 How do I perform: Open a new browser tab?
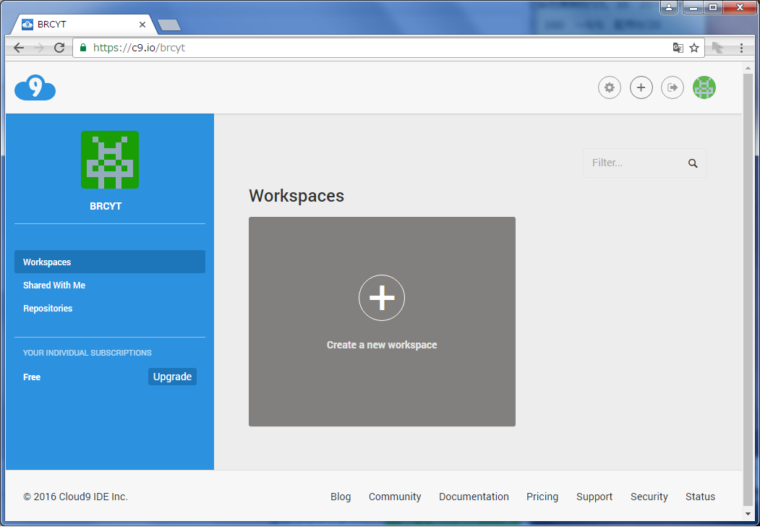(x=169, y=25)
